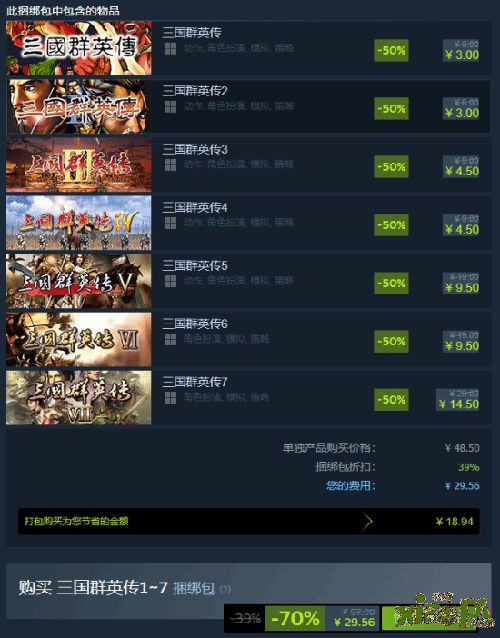500x638 pixels.
Task: Click the -50% discount badge for 三国群英传7
Action: (x=391, y=400)
